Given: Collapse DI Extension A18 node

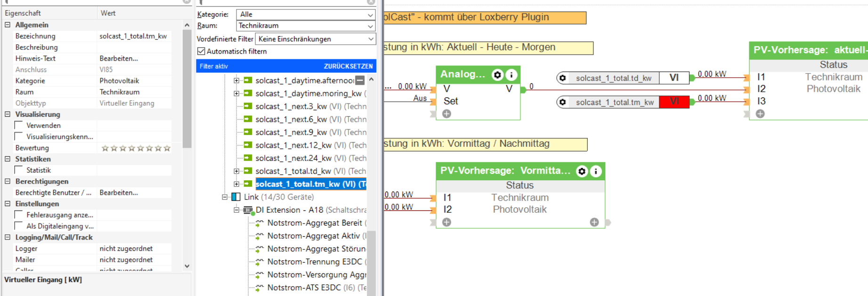Looking at the screenshot, I should coord(236,210).
